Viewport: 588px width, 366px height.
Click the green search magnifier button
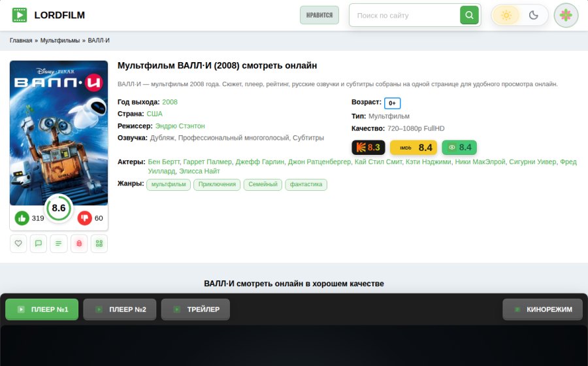click(469, 15)
